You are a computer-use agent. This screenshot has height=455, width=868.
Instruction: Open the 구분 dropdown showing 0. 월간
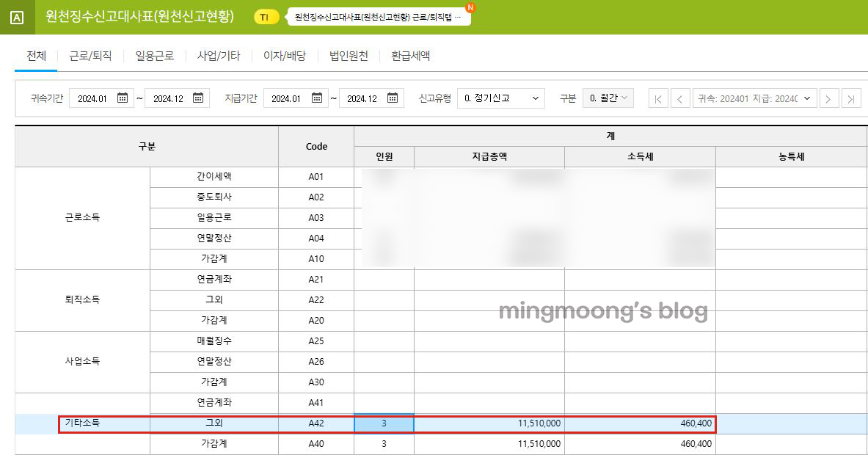click(x=607, y=98)
